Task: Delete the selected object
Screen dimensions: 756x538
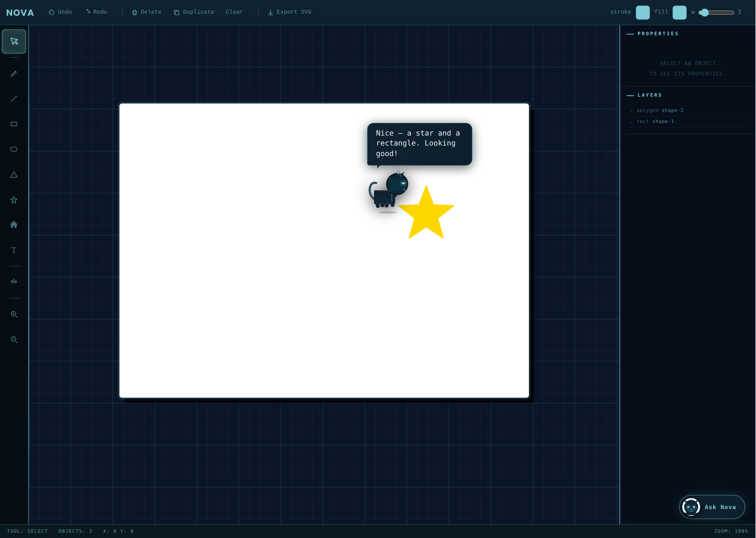Action: (147, 12)
